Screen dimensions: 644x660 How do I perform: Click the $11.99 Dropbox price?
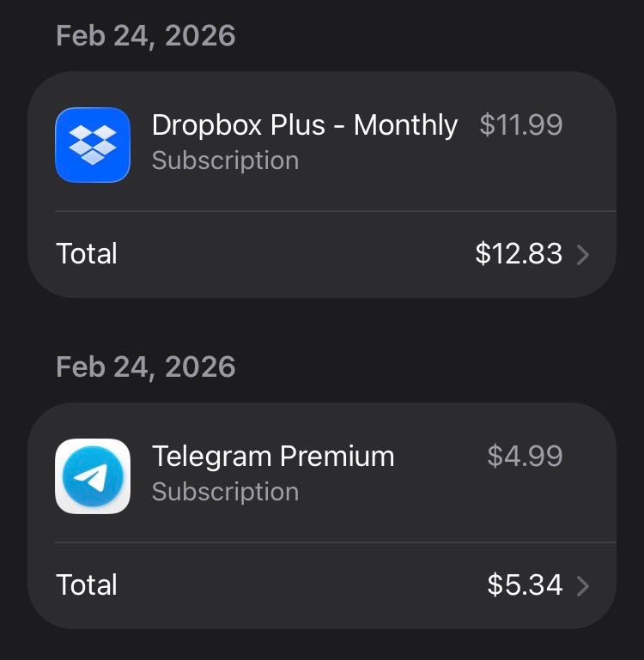(x=521, y=125)
